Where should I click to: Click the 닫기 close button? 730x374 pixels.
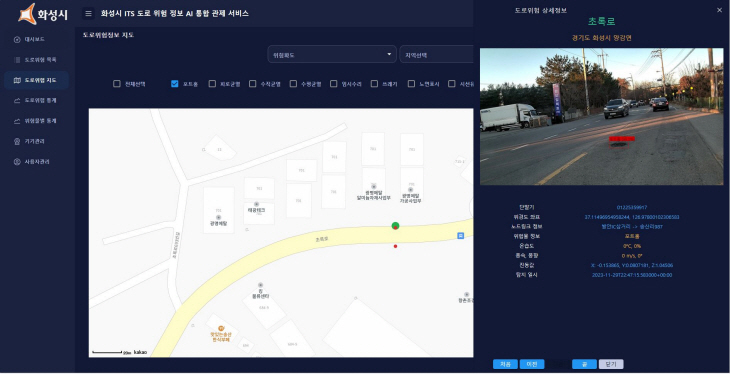(x=611, y=364)
